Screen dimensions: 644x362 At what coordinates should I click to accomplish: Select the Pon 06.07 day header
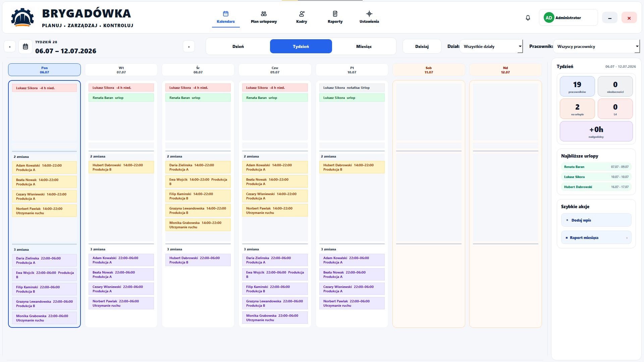[x=44, y=70]
